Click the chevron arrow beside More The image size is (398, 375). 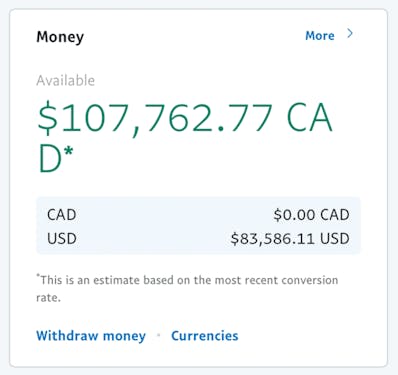click(350, 33)
